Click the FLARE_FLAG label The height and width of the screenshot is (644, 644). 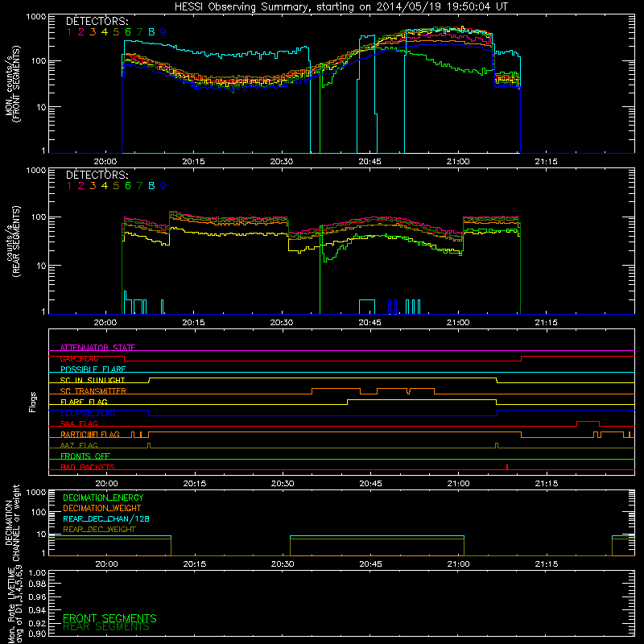pyautogui.click(x=84, y=402)
